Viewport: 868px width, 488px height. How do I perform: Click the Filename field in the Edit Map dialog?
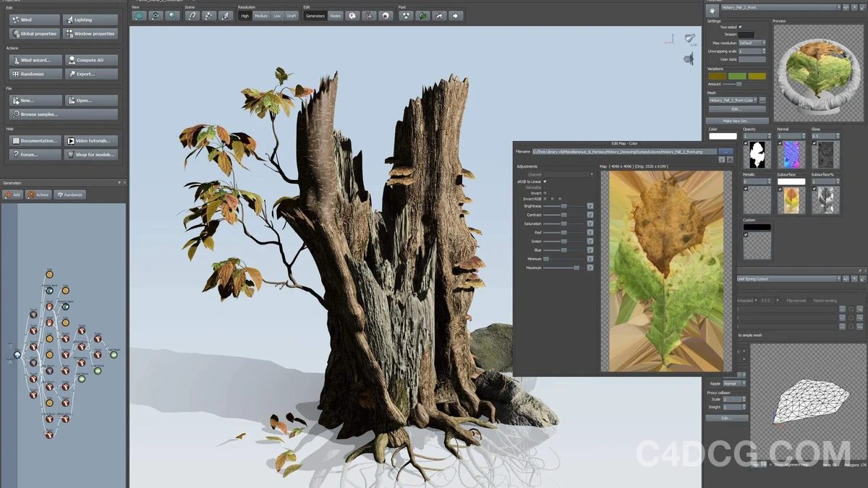626,152
